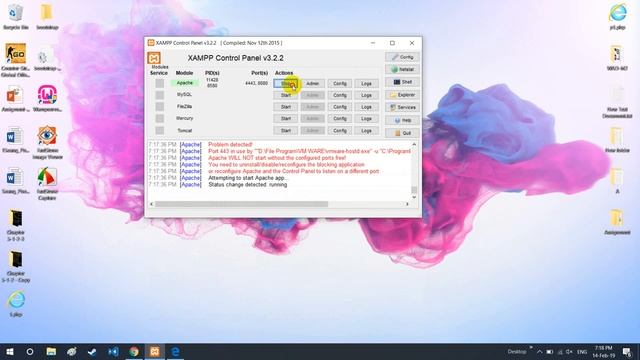View the Tomcat Logs
This screenshot has width=640, height=360.
[x=366, y=131]
